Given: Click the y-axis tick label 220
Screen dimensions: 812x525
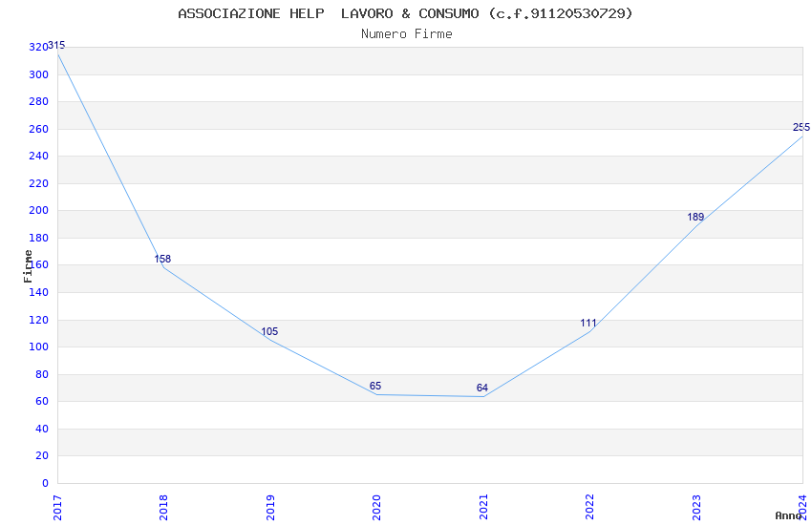Looking at the screenshot, I should pos(38,183).
